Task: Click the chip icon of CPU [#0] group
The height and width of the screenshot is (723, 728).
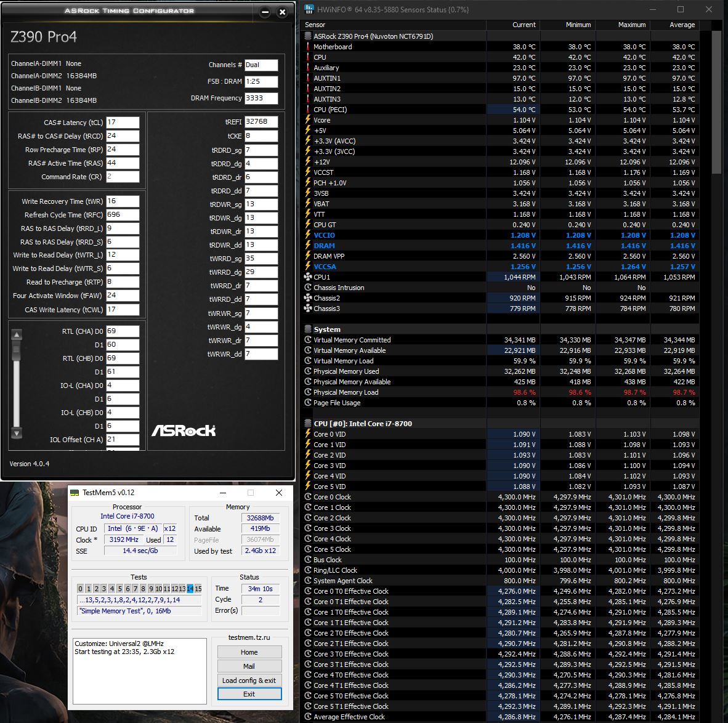Action: point(307,424)
